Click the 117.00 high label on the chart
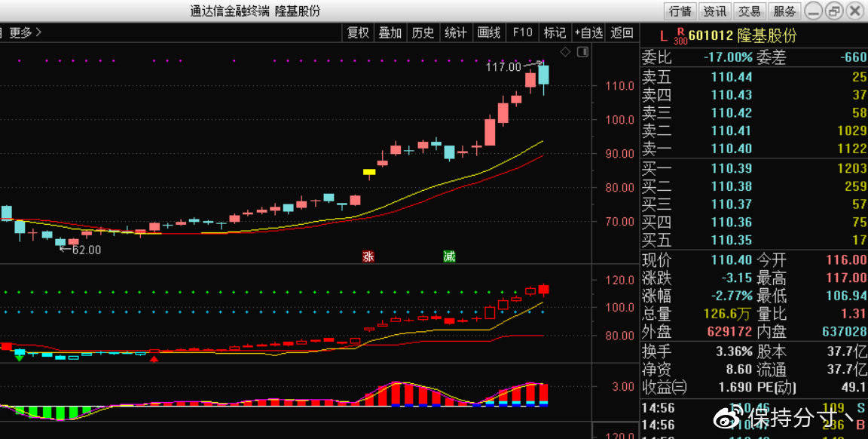The height and width of the screenshot is (439, 868). 504,67
